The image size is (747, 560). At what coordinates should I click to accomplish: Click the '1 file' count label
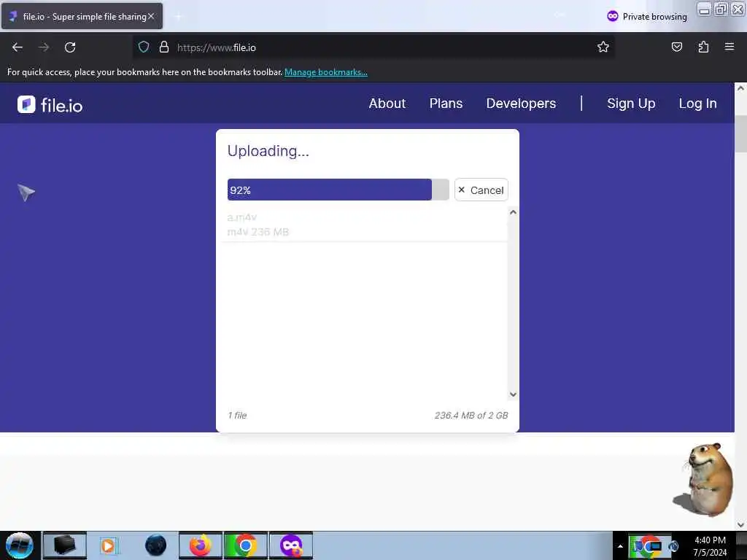coord(237,415)
